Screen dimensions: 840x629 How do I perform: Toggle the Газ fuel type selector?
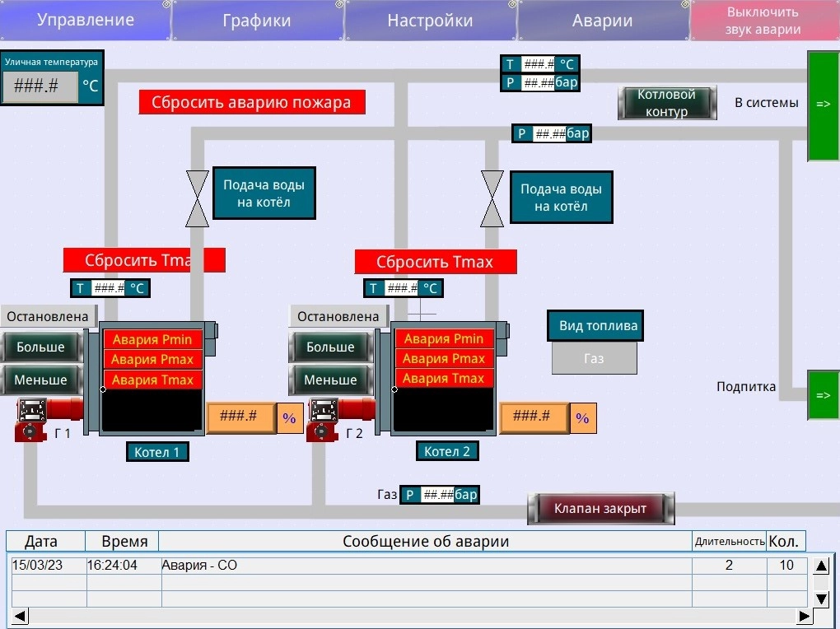(594, 358)
